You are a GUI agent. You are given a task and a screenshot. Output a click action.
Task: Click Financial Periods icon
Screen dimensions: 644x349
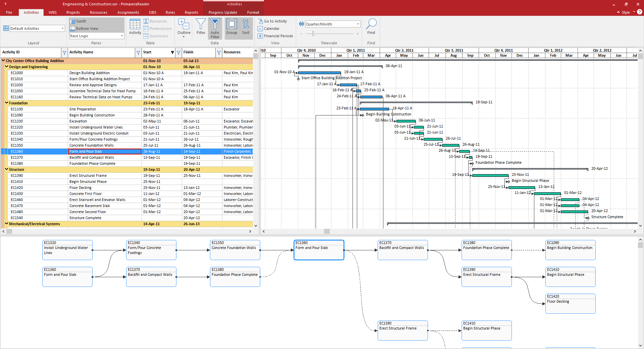click(x=260, y=36)
